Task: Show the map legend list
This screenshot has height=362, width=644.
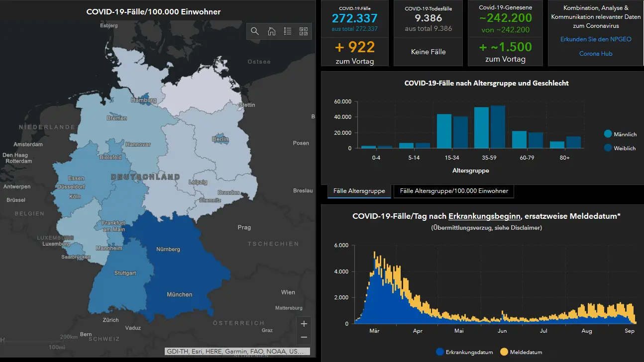Action: [x=288, y=31]
